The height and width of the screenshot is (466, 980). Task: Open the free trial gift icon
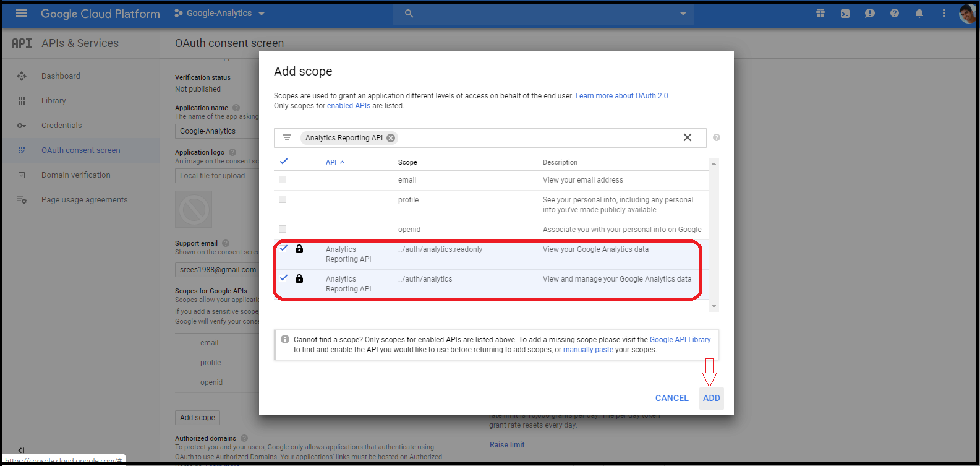pos(820,13)
